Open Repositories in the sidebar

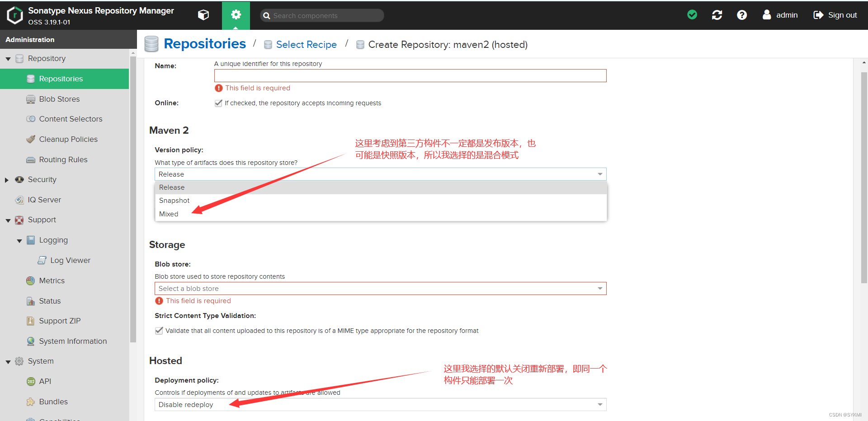click(65, 79)
